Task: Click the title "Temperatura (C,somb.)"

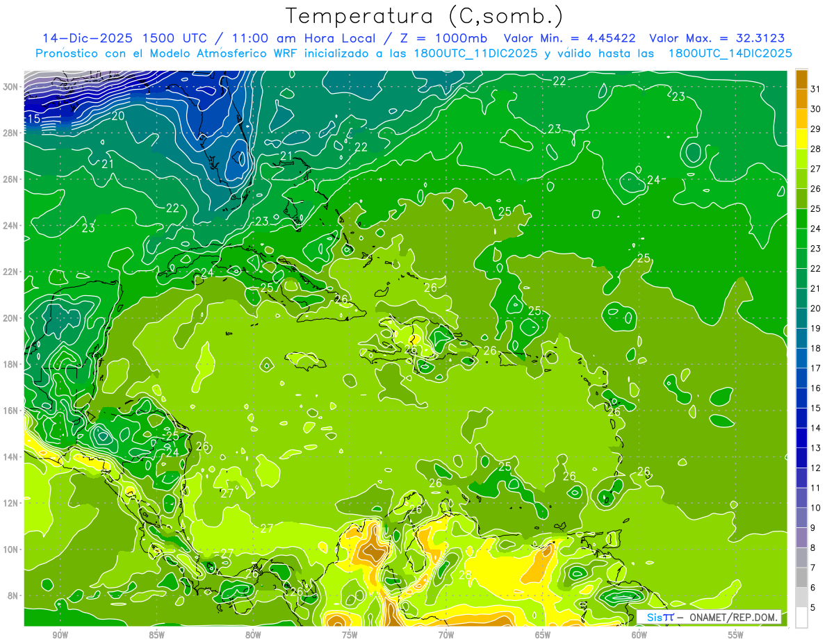Action: [424, 17]
